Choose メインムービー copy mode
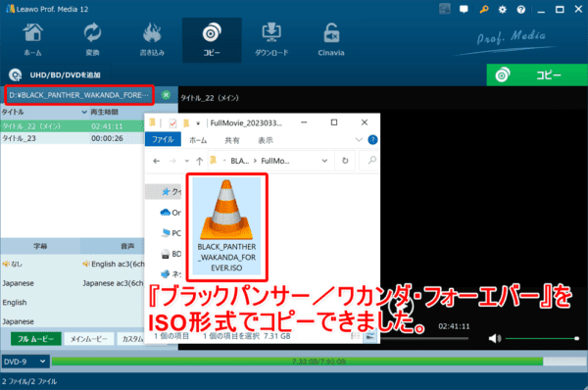588x390 pixels. tap(89, 339)
